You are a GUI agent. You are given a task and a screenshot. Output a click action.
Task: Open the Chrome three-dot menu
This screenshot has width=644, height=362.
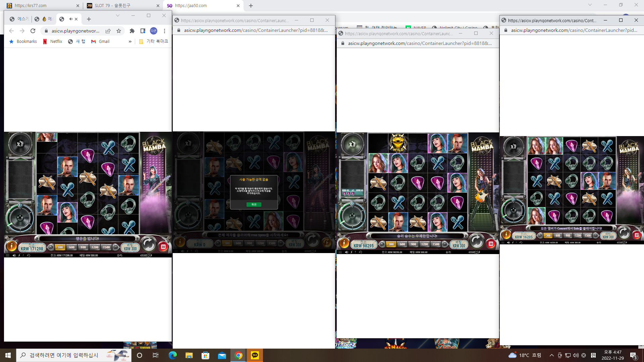[x=164, y=31]
